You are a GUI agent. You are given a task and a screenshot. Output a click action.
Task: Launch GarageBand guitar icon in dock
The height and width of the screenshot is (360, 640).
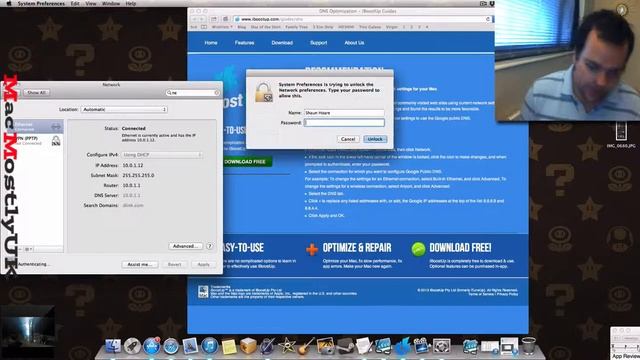click(x=306, y=346)
